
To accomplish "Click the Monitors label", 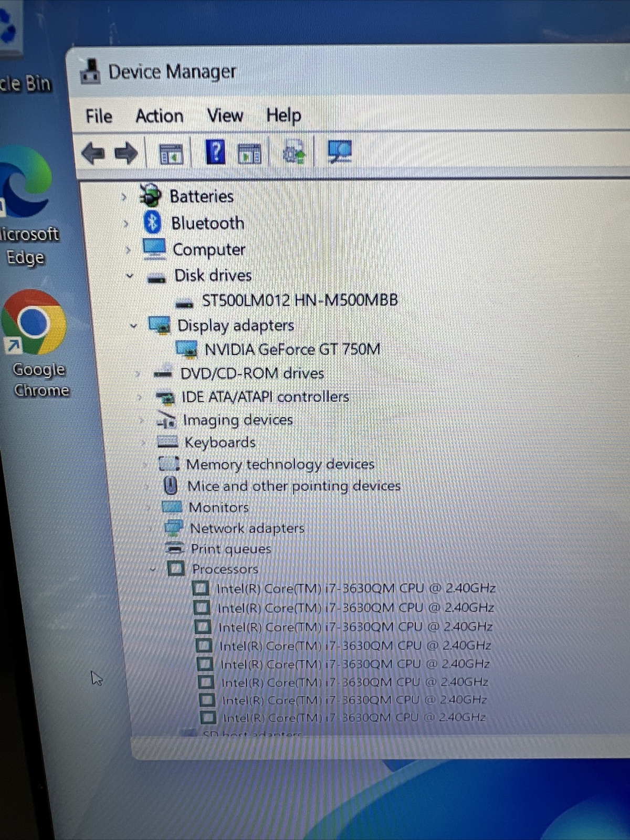I will click(218, 507).
